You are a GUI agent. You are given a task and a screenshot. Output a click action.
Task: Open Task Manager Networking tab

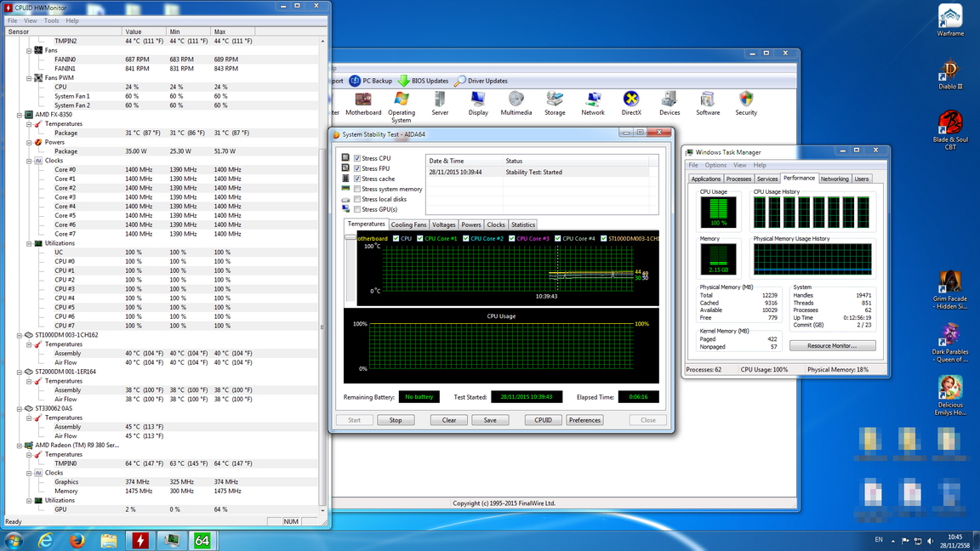pyautogui.click(x=835, y=179)
